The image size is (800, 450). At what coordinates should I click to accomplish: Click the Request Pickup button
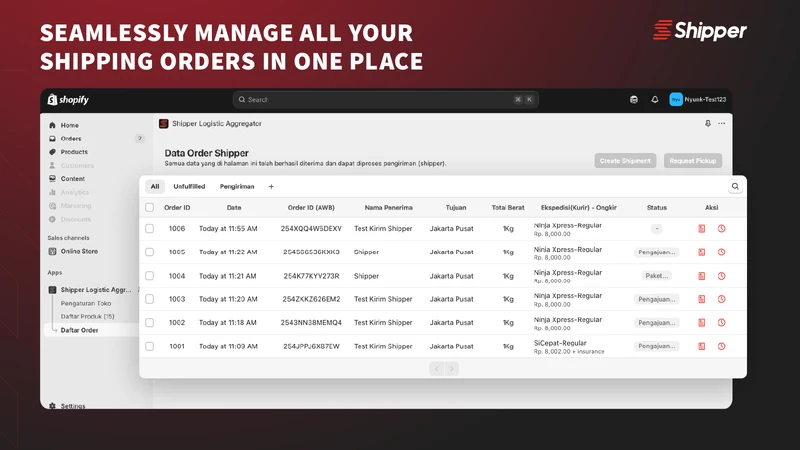coord(692,161)
